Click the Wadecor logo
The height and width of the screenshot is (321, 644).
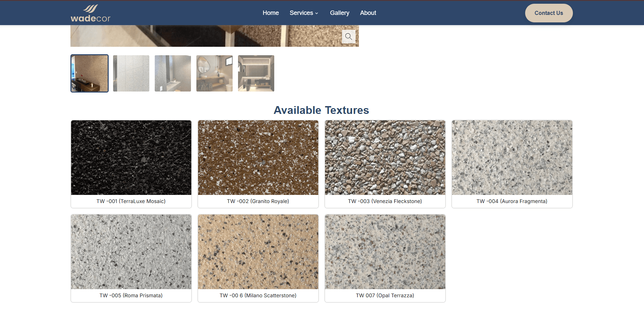click(90, 13)
